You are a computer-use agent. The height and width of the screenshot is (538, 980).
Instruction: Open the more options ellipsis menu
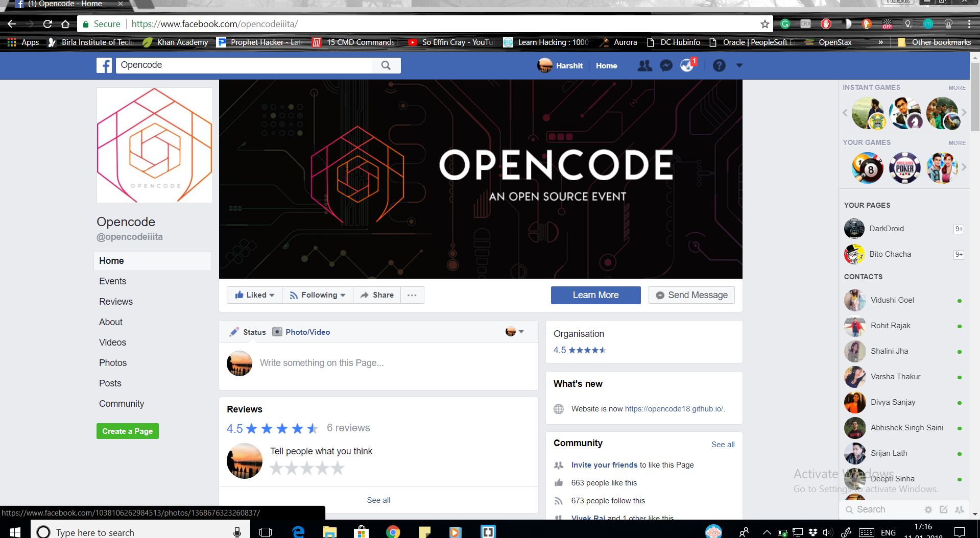pos(412,295)
